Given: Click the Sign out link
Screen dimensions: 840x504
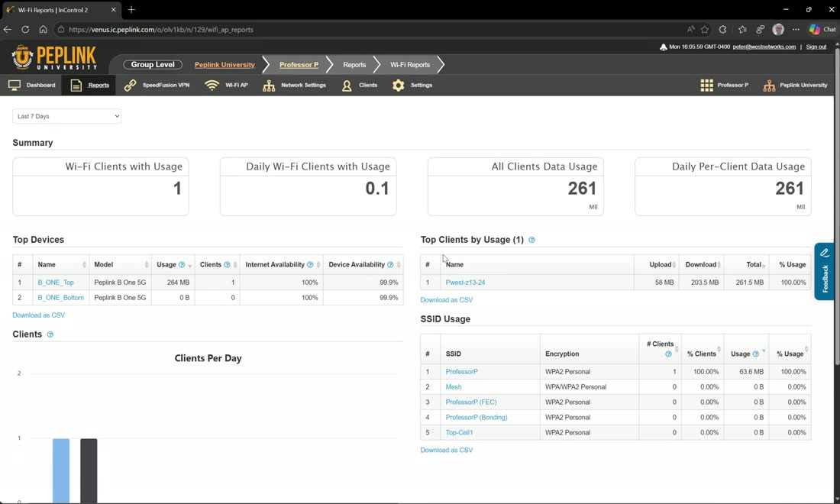Looking at the screenshot, I should [x=816, y=47].
